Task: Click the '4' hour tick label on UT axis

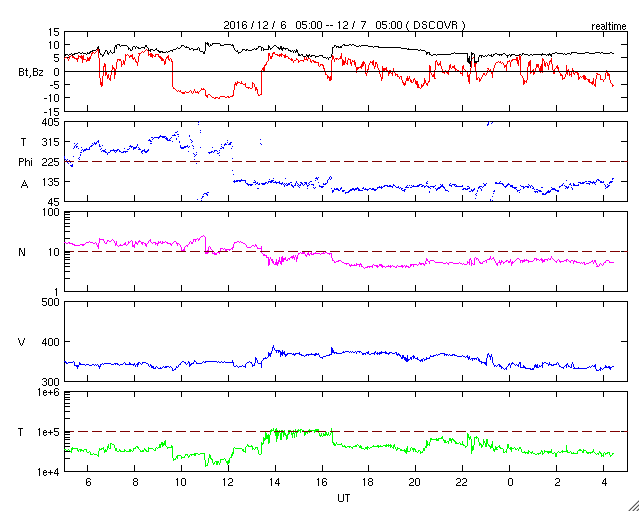Action: point(602,482)
